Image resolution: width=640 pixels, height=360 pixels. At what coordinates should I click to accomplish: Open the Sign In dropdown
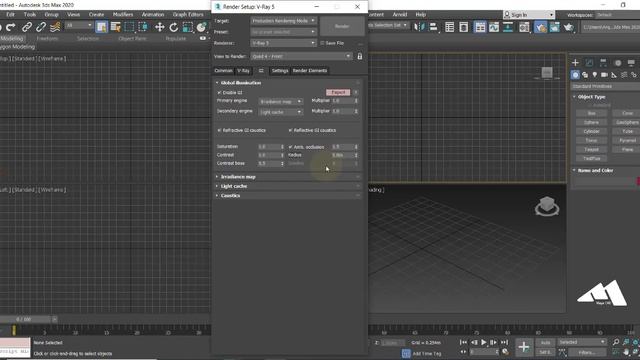529,15
